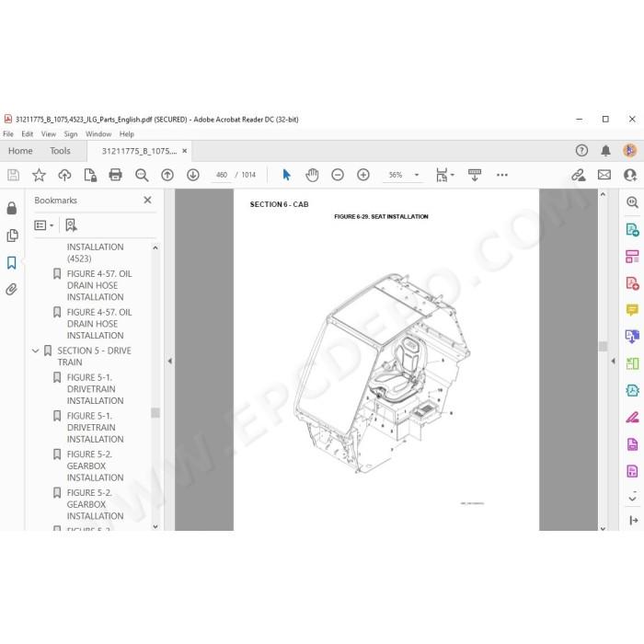Viewport: 644px width, 644px height.
Task: Open the Edit menu
Action: click(x=27, y=134)
